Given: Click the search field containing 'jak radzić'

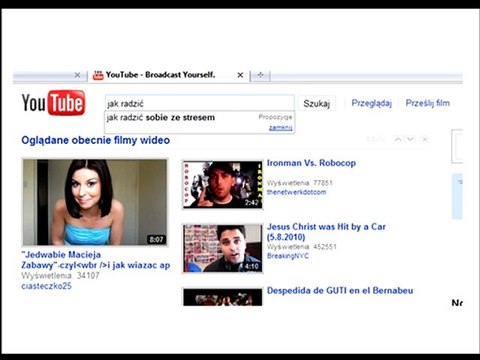Looking at the screenshot, I should click(x=200, y=103).
